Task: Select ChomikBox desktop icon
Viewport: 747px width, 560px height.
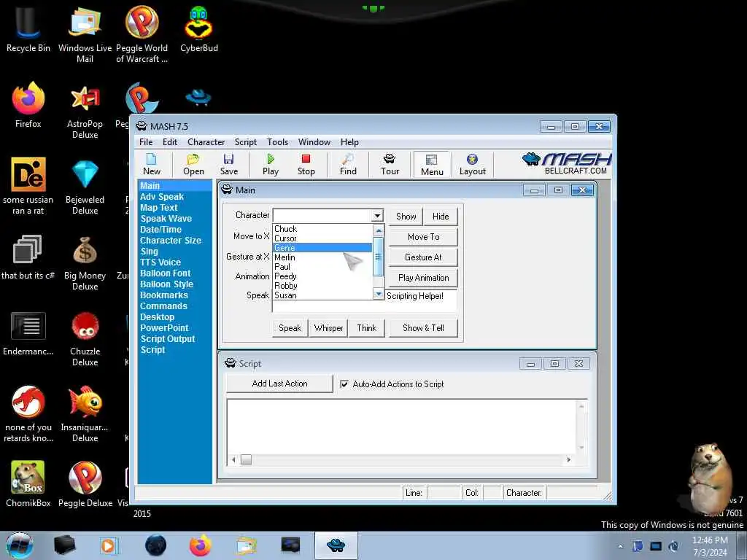Action: 28,484
